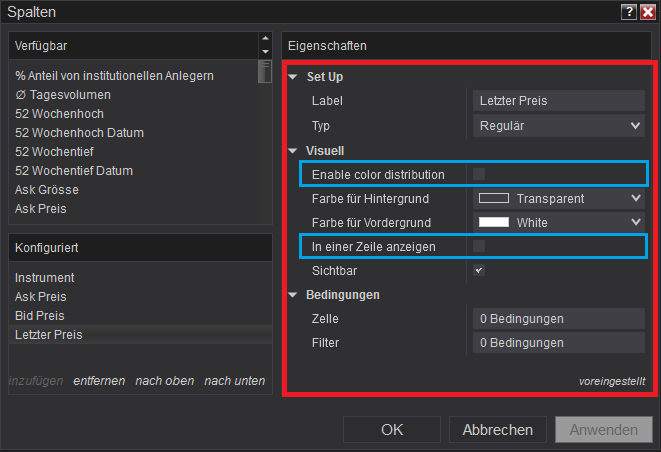661x452 pixels.
Task: Open Farbe für Vordergrund dropdown
Action: click(x=558, y=222)
